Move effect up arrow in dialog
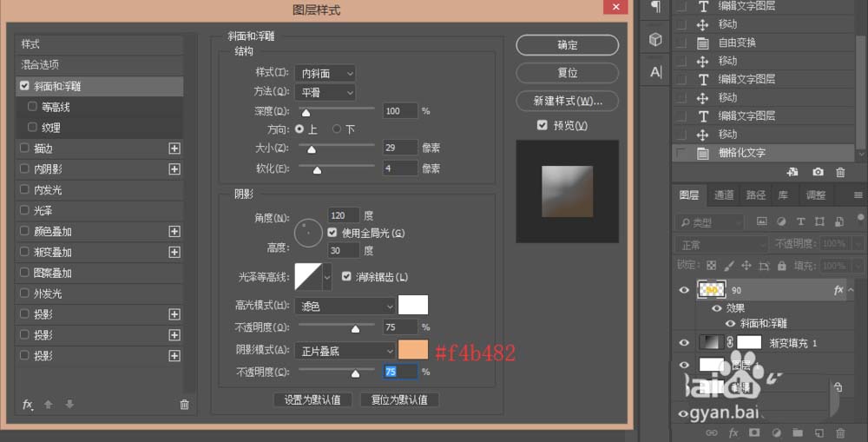This screenshot has width=868, height=442. (x=49, y=405)
